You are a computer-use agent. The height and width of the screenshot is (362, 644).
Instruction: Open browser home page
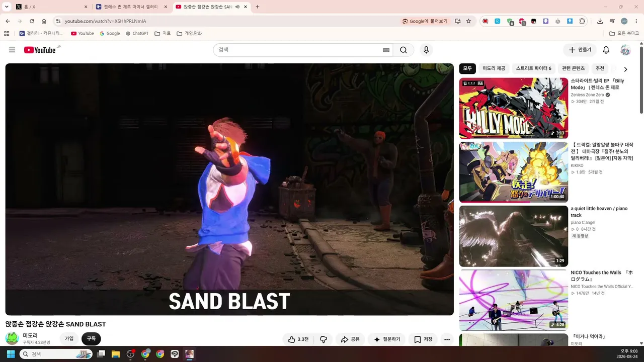[44, 21]
